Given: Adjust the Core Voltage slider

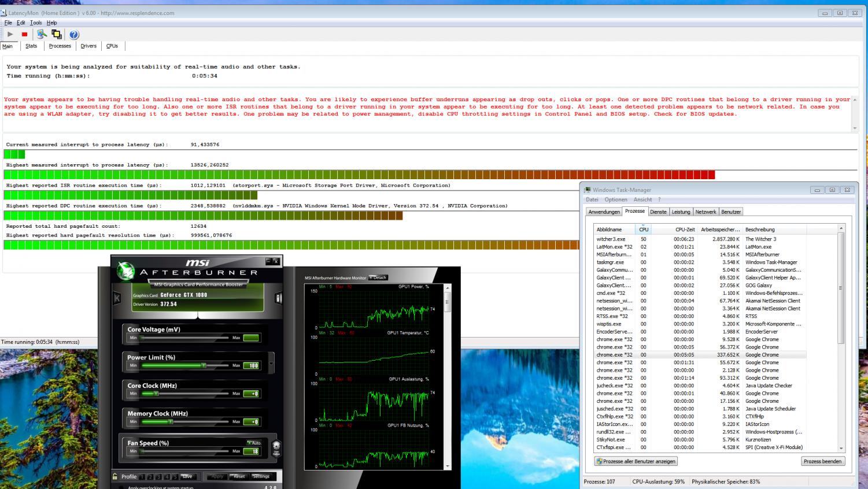Looking at the screenshot, I should click(x=184, y=338).
